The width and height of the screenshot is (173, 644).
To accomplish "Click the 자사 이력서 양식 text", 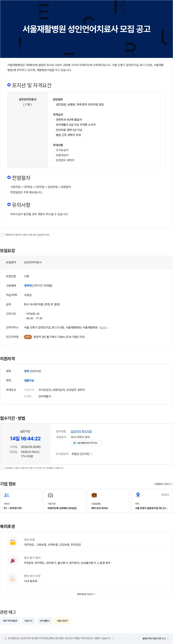I will click(x=80, y=437).
